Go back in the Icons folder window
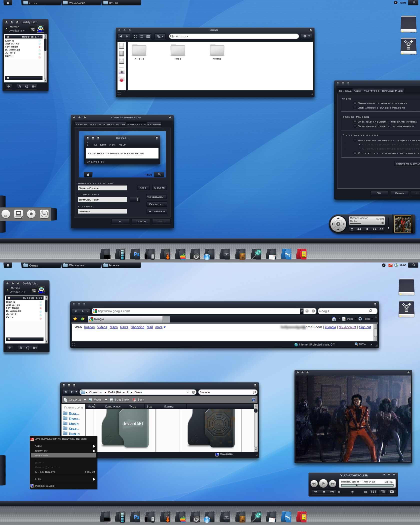The height and width of the screenshot is (525, 420). pos(121,36)
